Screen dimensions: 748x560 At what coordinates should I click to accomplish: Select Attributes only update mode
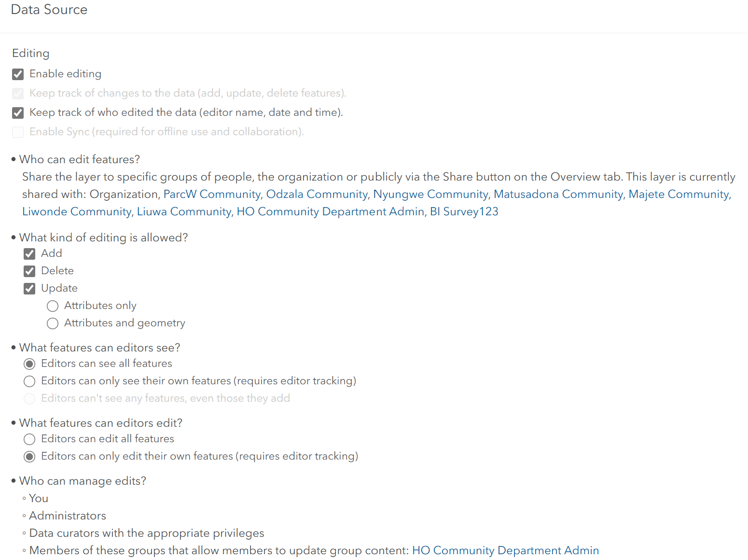[x=53, y=306]
